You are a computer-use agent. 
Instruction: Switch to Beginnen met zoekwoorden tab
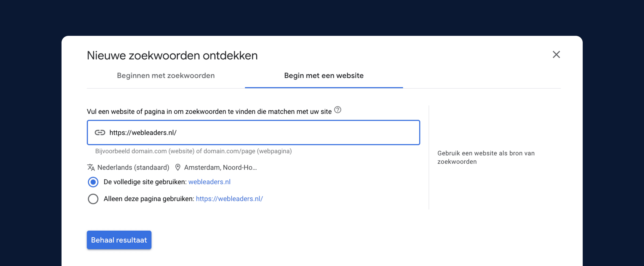click(x=166, y=76)
